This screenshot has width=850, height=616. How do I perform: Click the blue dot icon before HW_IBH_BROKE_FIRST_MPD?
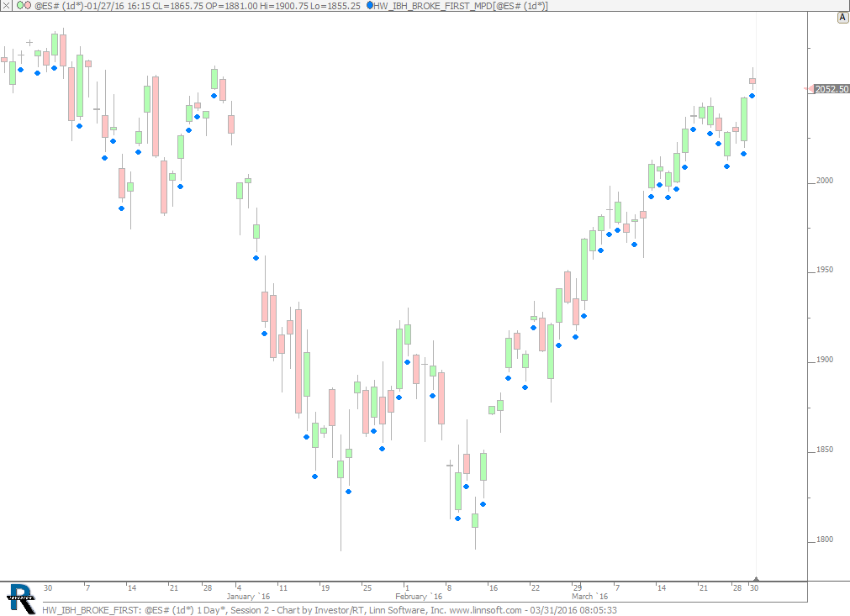pos(370,5)
